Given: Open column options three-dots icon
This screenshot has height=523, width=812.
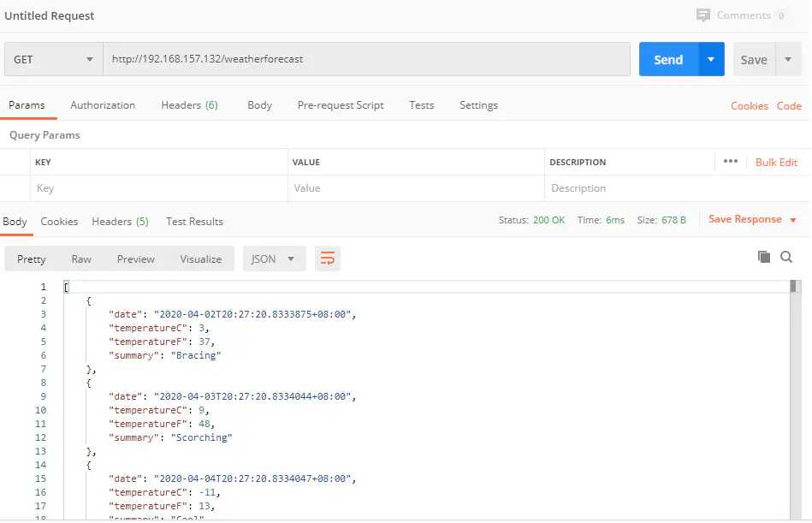Looking at the screenshot, I should [730, 162].
